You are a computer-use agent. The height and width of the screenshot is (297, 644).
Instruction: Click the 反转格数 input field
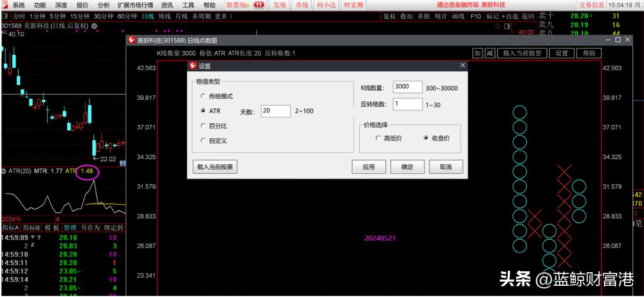[x=407, y=104]
